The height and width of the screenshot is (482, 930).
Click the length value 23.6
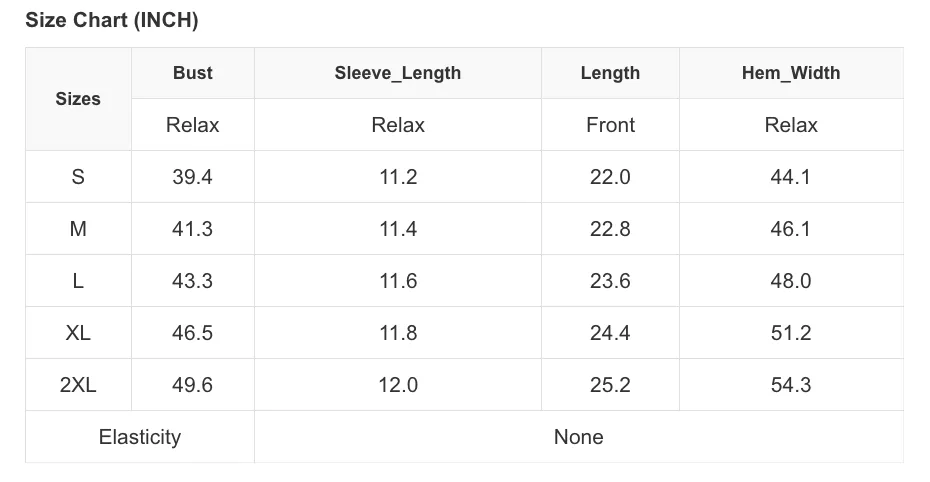[x=610, y=281]
